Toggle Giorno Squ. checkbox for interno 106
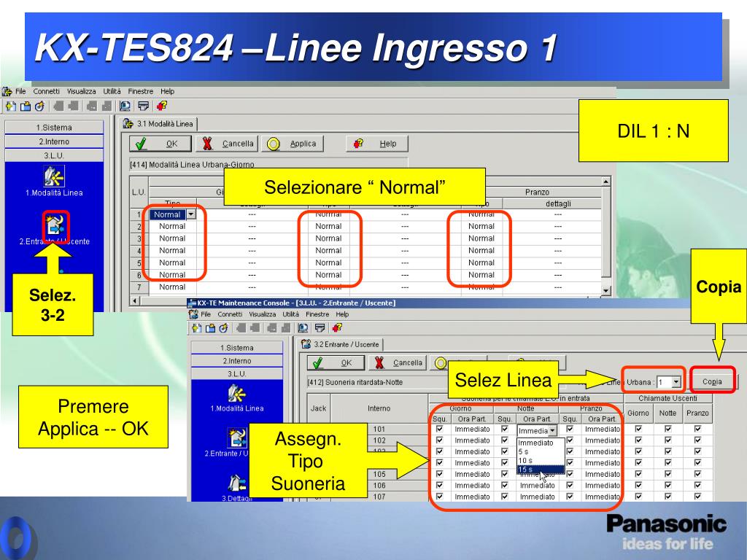Viewport: 747px width, 560px height. coord(439,485)
